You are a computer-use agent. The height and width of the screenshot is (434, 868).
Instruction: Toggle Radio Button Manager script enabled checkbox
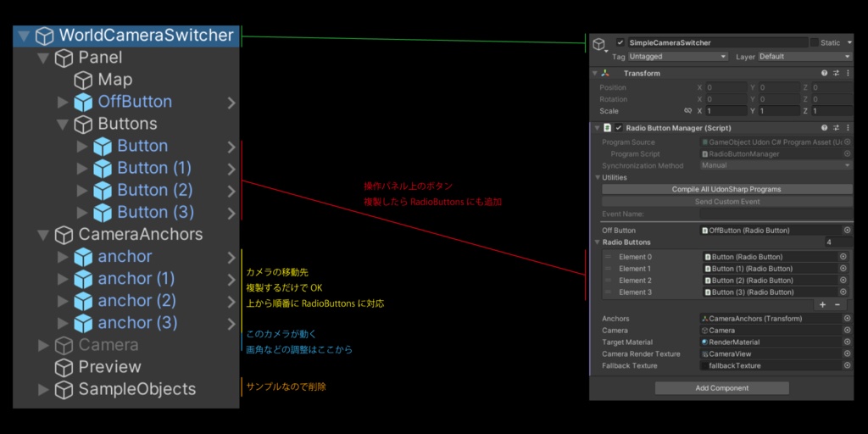(619, 128)
